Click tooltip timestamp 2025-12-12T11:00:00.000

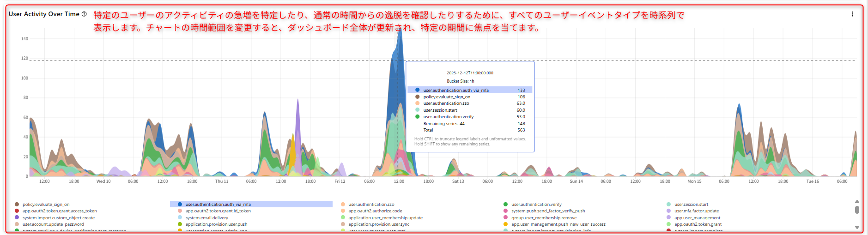pos(470,73)
